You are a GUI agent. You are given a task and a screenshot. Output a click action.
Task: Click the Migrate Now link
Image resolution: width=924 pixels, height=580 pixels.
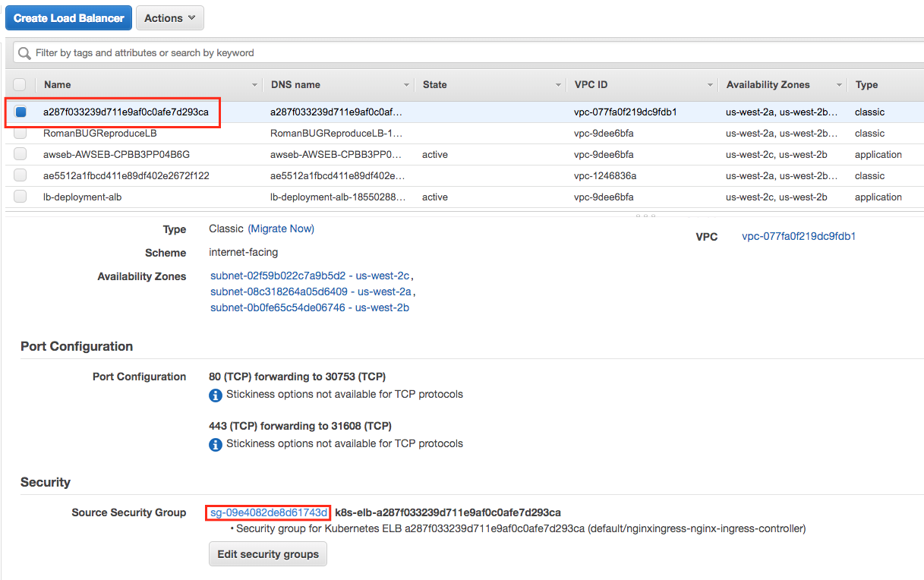(x=281, y=229)
